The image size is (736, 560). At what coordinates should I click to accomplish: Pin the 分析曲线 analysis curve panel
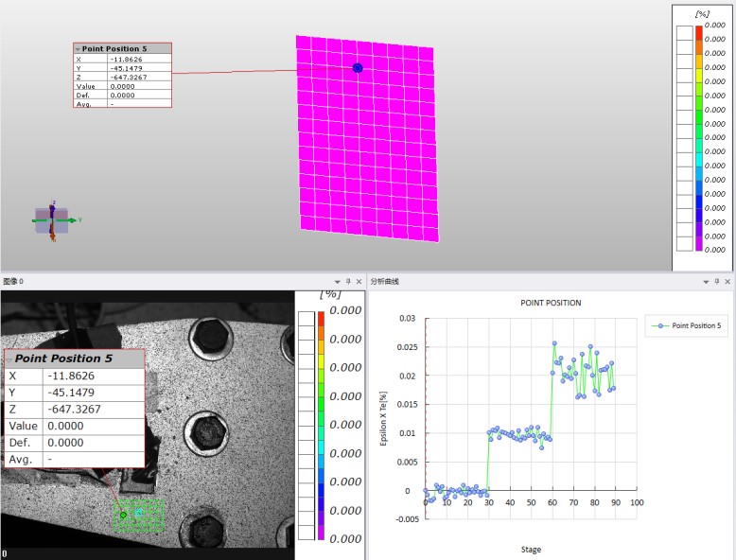tap(717, 281)
